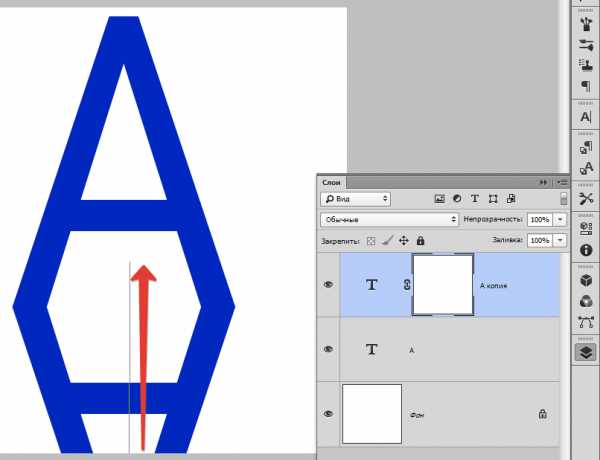Hide the 'A копия' layer via eye icon
The image size is (600, 460).
pyautogui.click(x=328, y=285)
